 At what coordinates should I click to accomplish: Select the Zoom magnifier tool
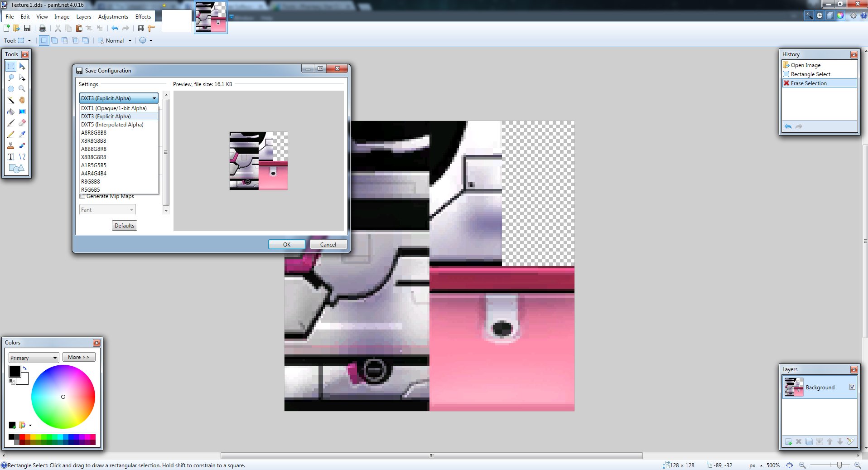point(22,89)
